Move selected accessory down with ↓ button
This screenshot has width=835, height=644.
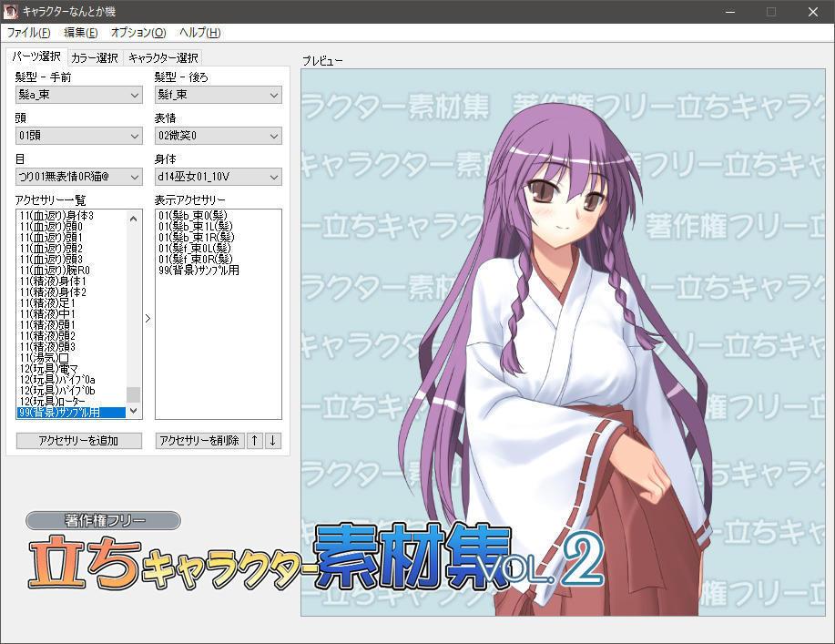tap(272, 441)
